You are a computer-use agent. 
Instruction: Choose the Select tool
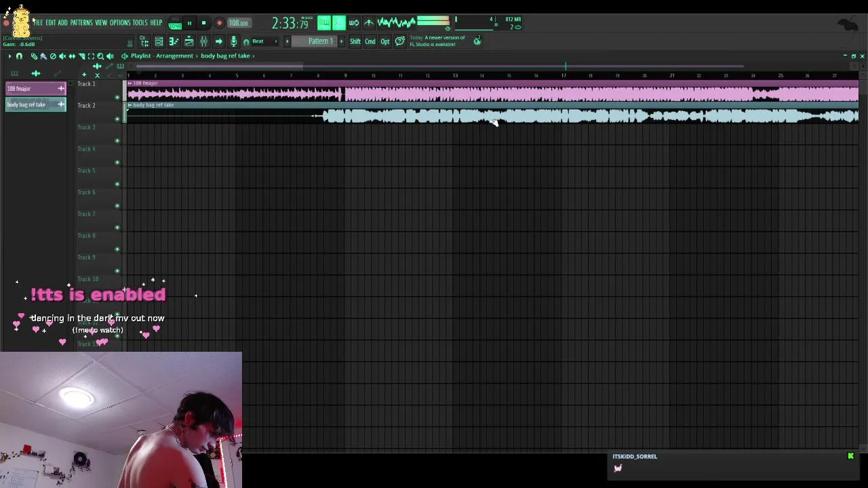click(x=91, y=56)
